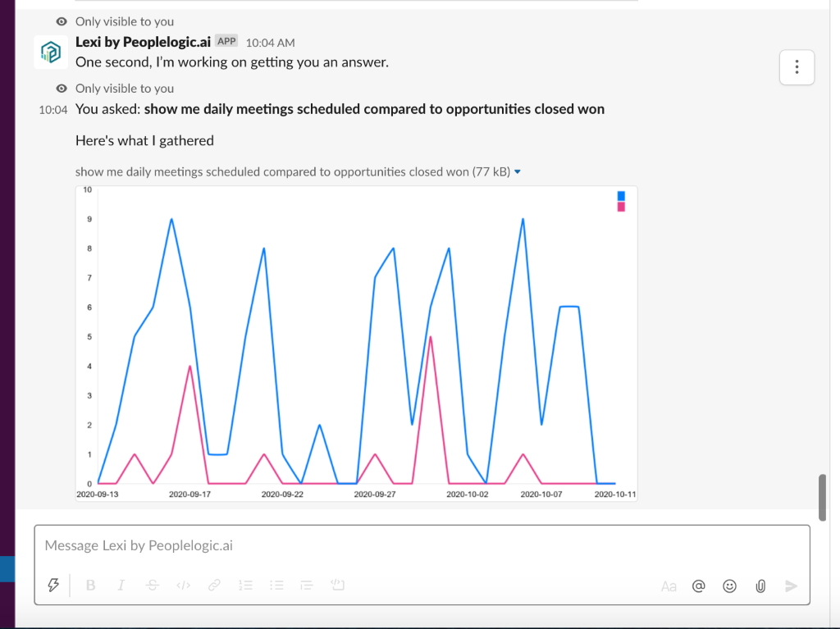Viewport: 840px width, 629px height.
Task: Toggle italic formatting in the composer
Action: tap(121, 585)
